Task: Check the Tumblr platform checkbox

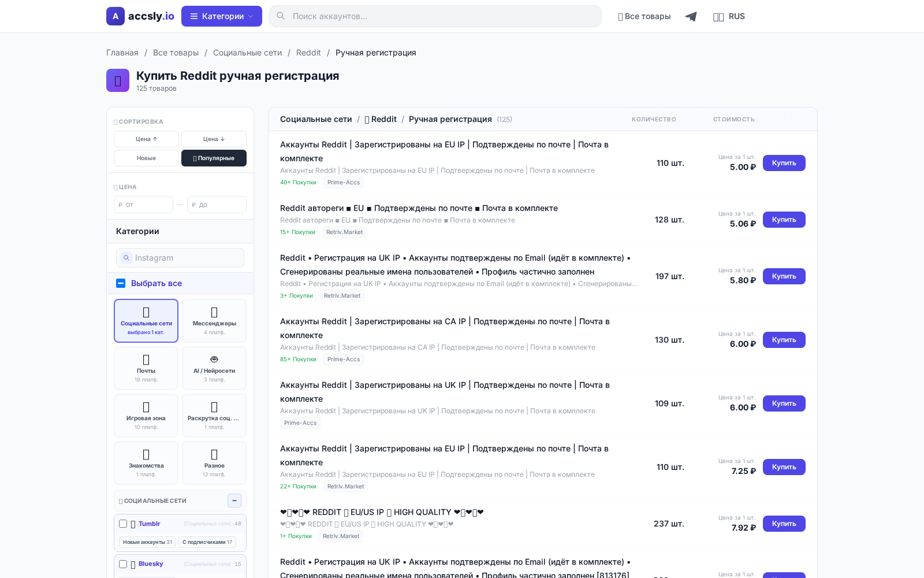Action: click(x=123, y=524)
